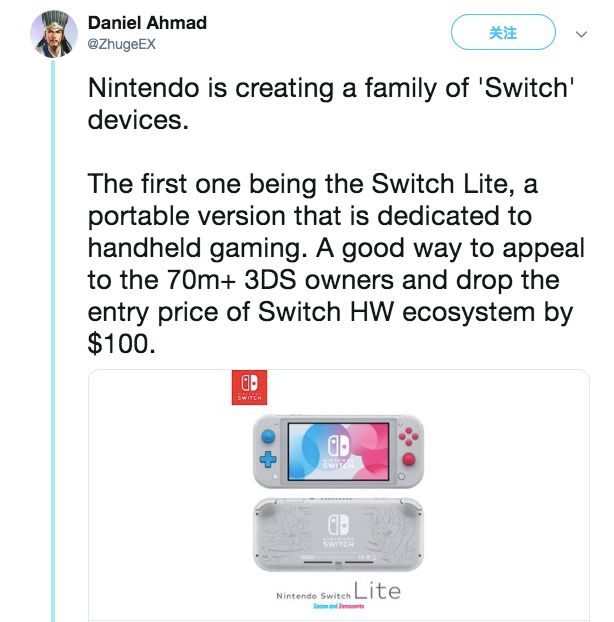Click the red Nintendo Switch logo badge
The height and width of the screenshot is (622, 614).
pyautogui.click(x=249, y=388)
